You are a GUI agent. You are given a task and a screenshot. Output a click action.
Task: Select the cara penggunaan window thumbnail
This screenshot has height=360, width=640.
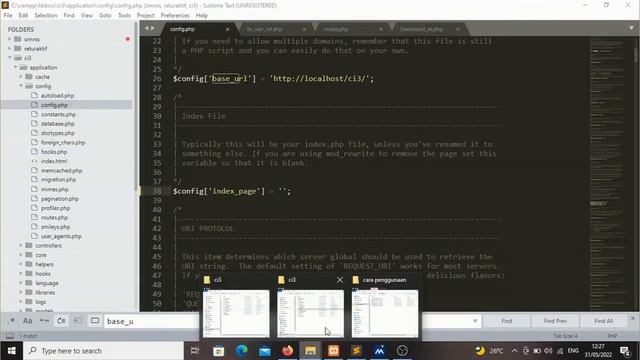(x=385, y=313)
